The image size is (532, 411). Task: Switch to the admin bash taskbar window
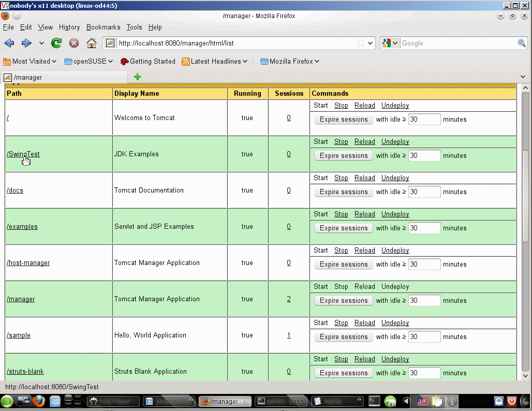(281, 402)
